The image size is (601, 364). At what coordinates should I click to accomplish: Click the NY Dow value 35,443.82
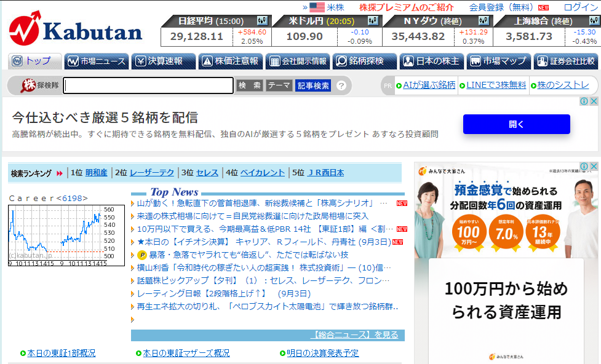(x=418, y=37)
